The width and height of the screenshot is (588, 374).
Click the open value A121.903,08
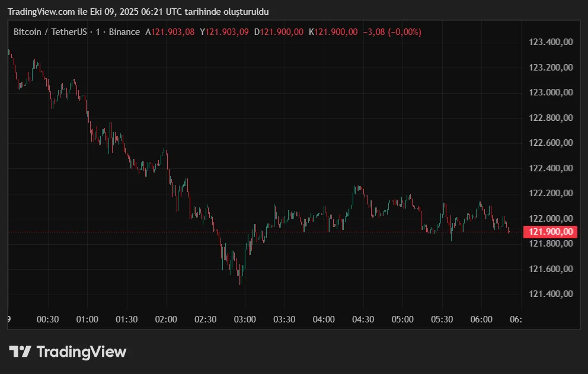click(170, 32)
